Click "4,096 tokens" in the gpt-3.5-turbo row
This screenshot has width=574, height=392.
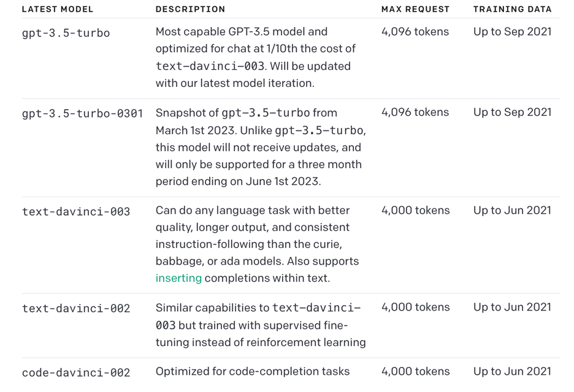click(x=415, y=32)
